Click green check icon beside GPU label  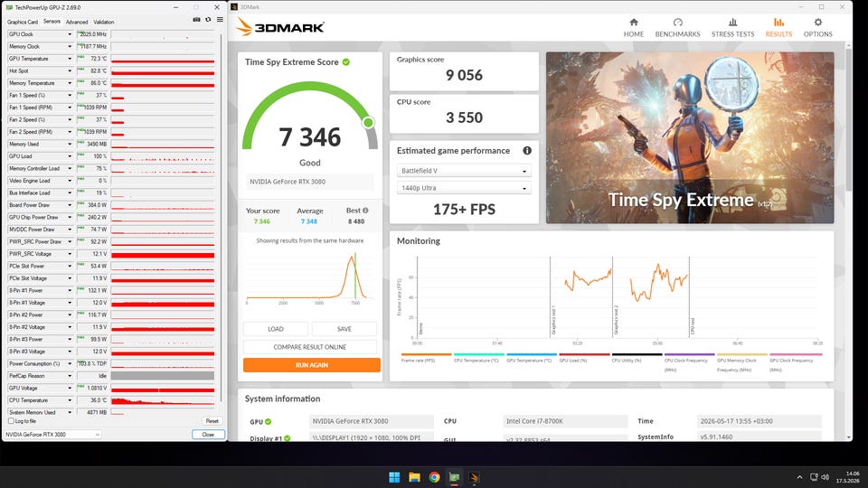tap(268, 422)
